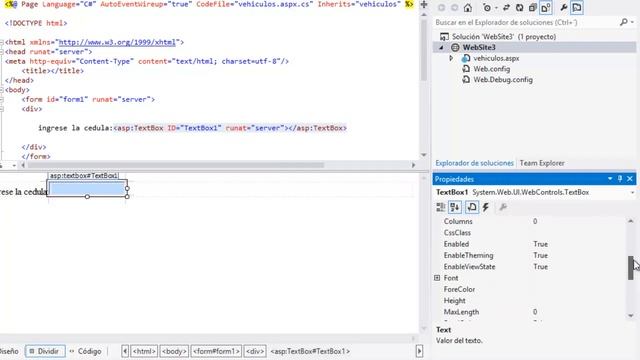Click the Collapse All icon in Solution Explorer
The height and width of the screenshot is (360, 640).
click(532, 8)
